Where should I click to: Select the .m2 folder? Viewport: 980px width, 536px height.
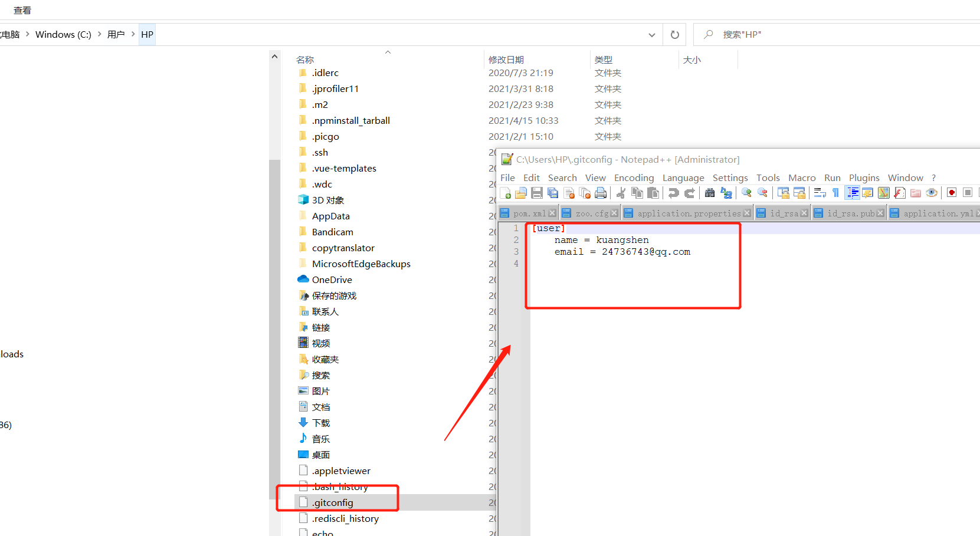[x=320, y=105]
